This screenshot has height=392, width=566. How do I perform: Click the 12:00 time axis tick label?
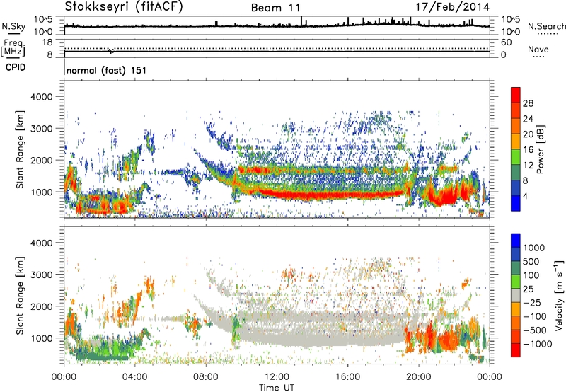point(277,377)
